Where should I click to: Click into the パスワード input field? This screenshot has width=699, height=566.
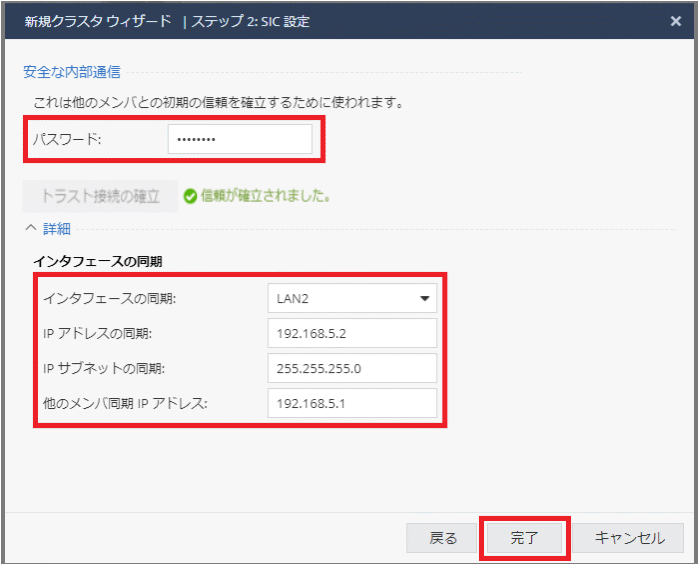[x=240, y=139]
